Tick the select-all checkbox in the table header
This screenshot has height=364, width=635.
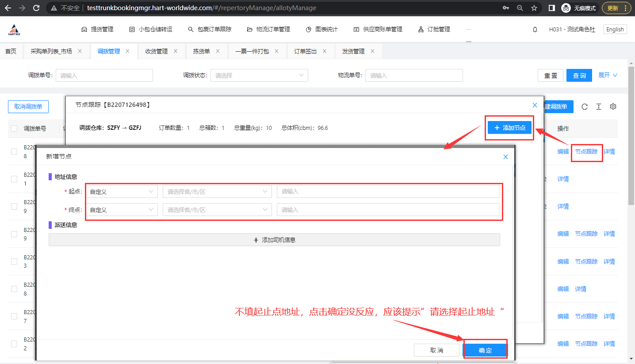point(14,129)
